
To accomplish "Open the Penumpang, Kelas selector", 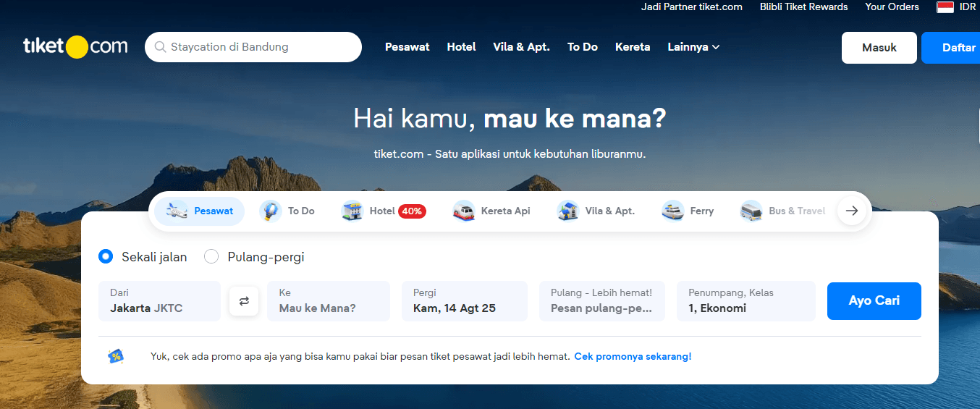I will tap(745, 301).
